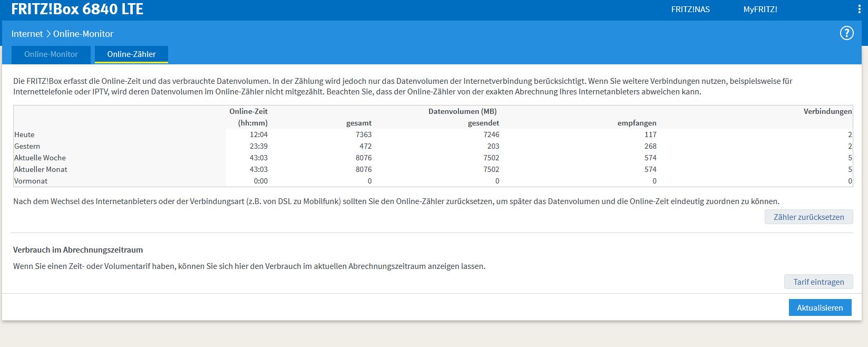Image resolution: width=868 pixels, height=347 pixels.
Task: Click the Aktueller Monat row label
Action: 41,169
